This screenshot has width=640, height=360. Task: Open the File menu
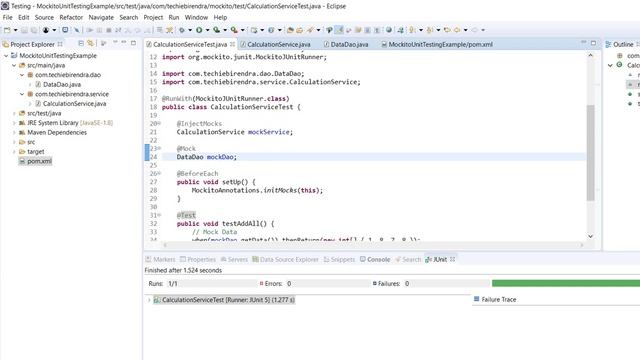[7, 17]
